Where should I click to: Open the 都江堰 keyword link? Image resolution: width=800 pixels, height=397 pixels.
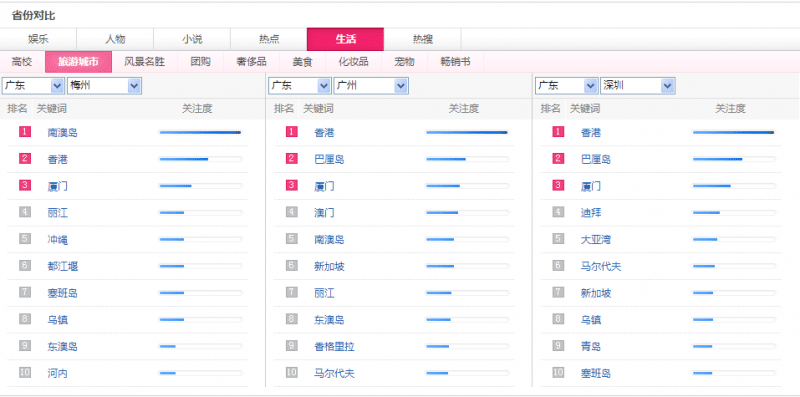click(63, 266)
